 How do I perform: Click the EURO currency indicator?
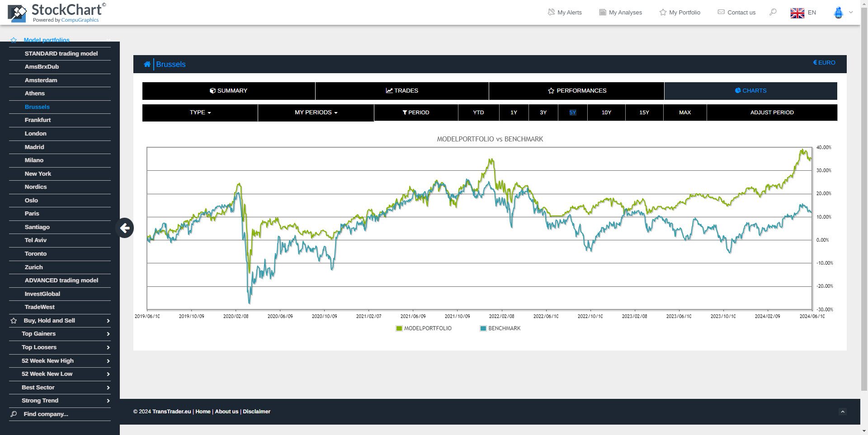click(x=824, y=63)
